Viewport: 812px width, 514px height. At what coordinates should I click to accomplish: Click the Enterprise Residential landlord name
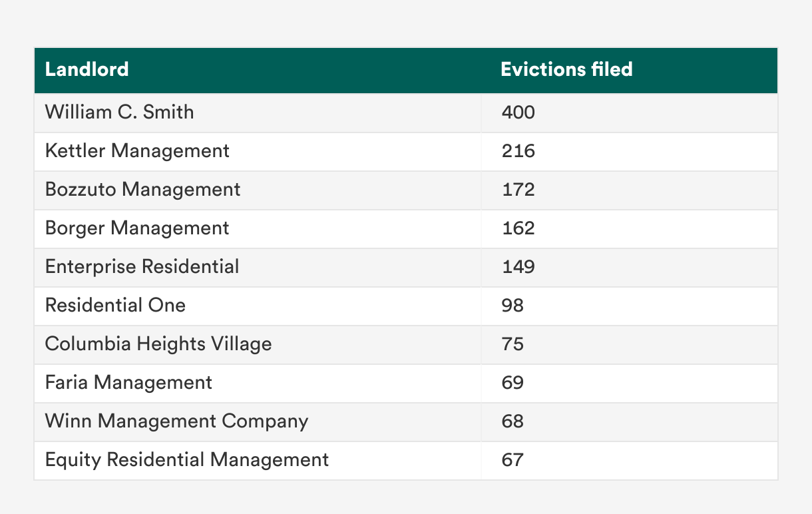142,266
